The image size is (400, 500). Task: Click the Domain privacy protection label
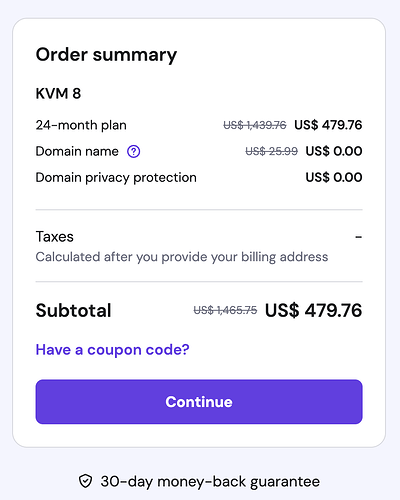coord(116,178)
